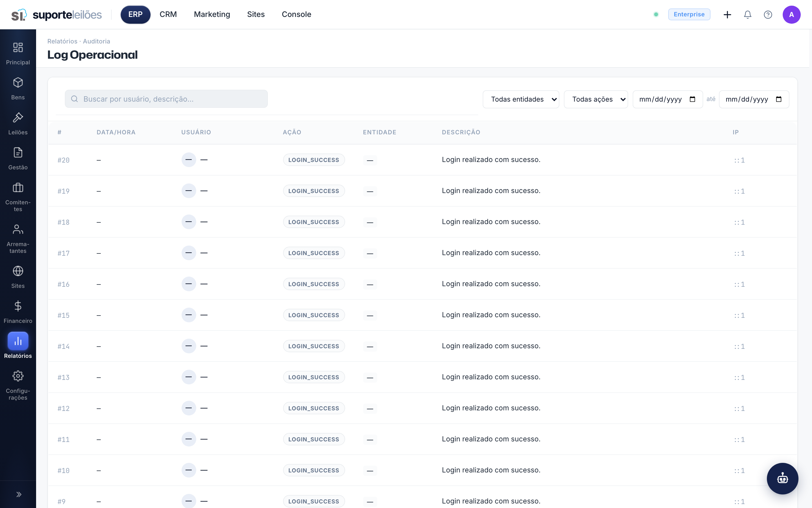Click user avatar placeholder in row #20

point(189,159)
